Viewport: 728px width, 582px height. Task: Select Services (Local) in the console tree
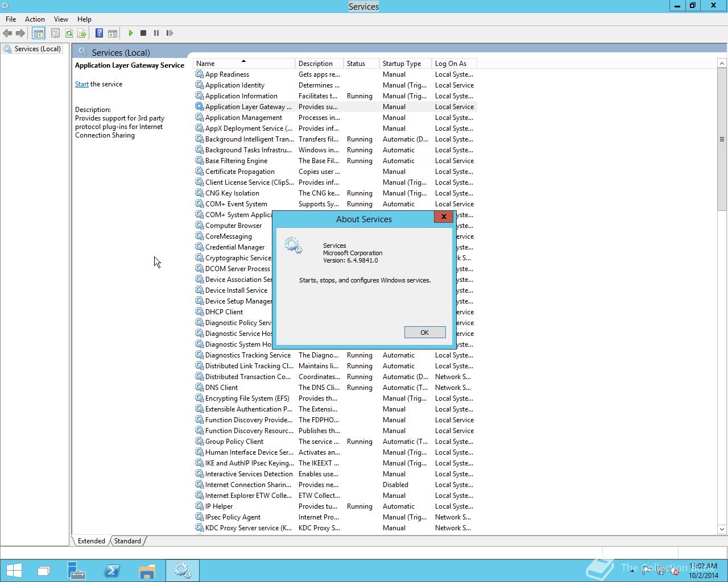(x=32, y=49)
